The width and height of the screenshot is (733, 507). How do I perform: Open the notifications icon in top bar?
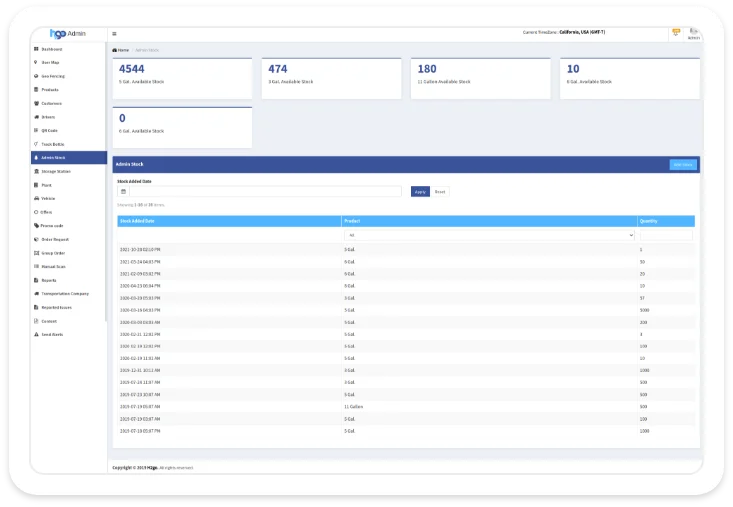coord(676,32)
